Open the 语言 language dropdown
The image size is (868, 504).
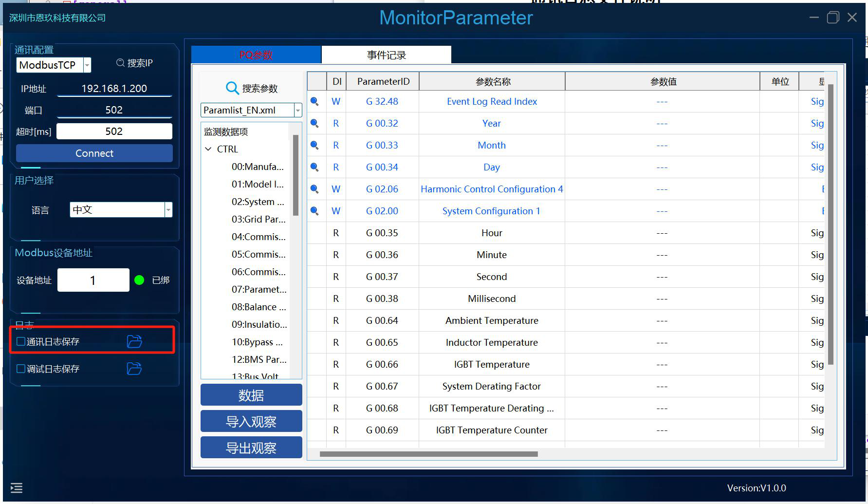pos(168,210)
